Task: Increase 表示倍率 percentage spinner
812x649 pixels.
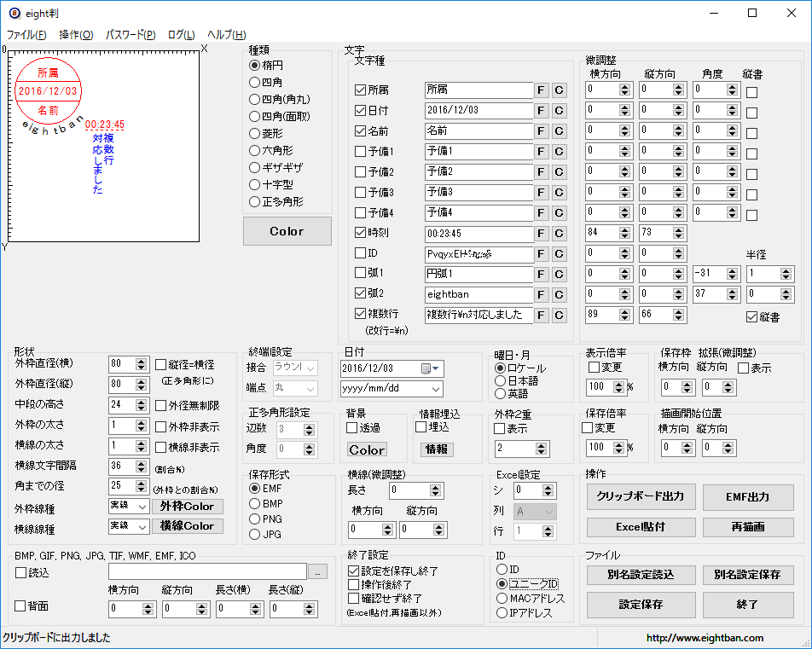Action: click(x=619, y=384)
